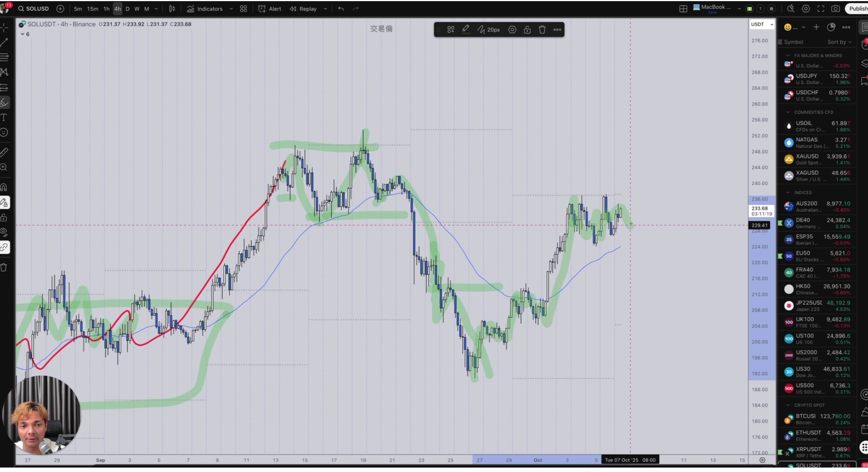Open the USDT currency dropdown on price axis
The width and height of the screenshot is (868, 472).
[762, 24]
